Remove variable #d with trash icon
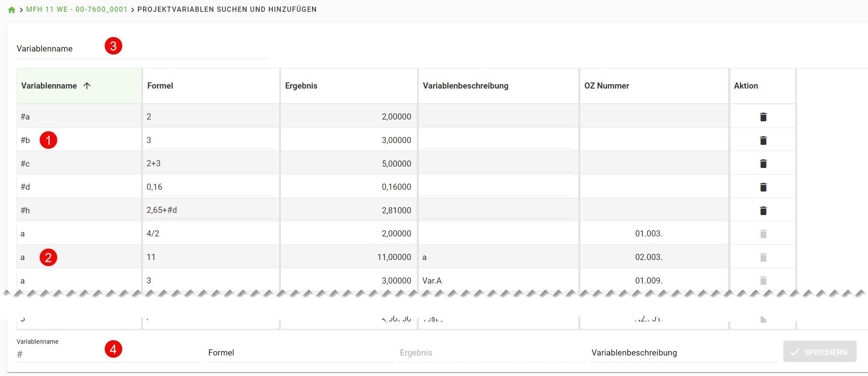The image size is (868, 376). (763, 187)
